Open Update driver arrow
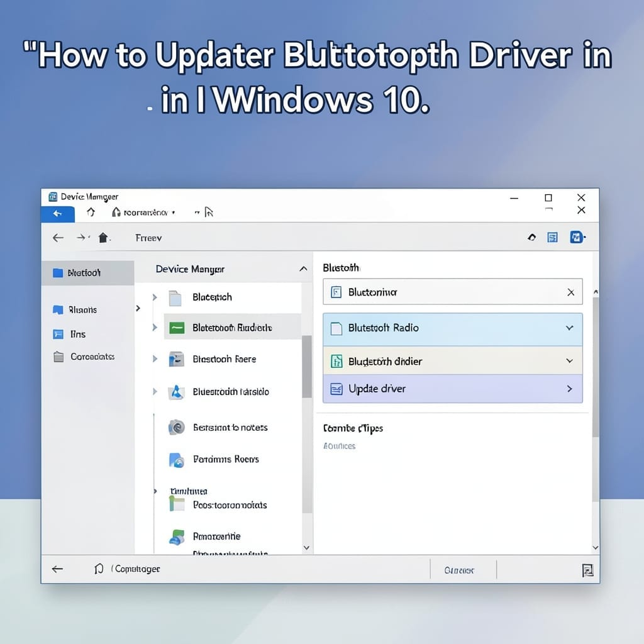 coord(569,389)
